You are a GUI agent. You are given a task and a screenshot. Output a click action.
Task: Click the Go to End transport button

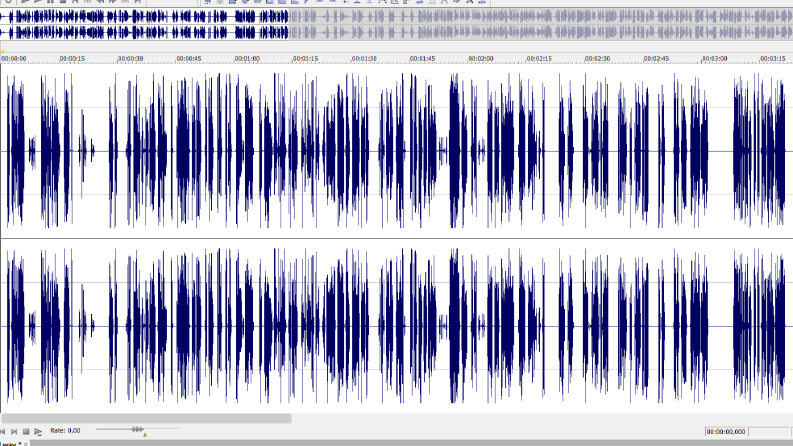[x=14, y=431]
